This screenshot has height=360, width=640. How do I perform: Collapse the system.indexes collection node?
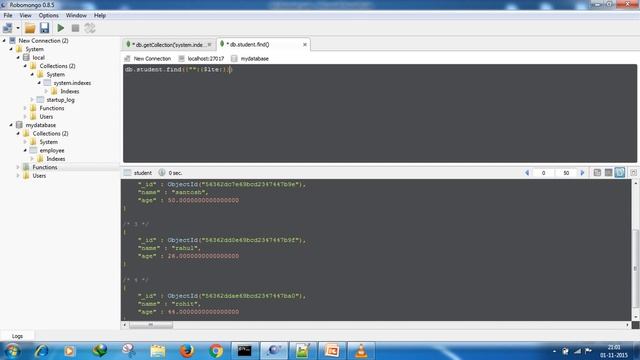[x=39, y=83]
